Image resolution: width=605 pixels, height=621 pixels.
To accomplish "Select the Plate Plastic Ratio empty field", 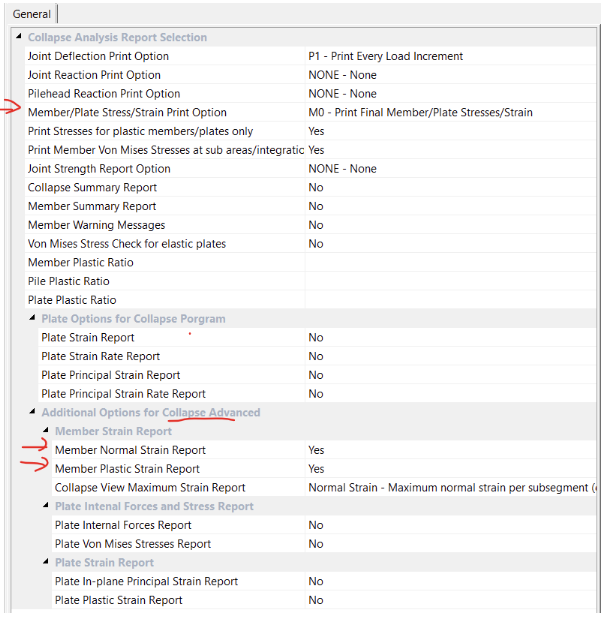I will (x=451, y=300).
